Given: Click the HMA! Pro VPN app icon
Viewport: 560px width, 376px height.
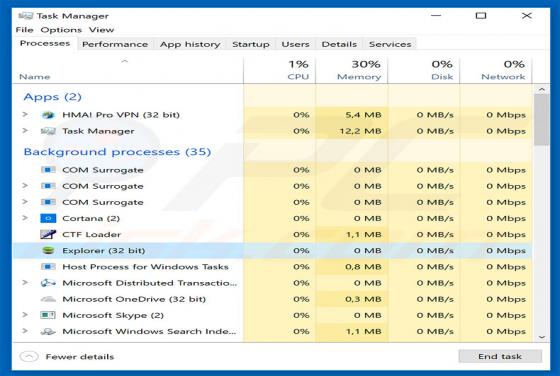Looking at the screenshot, I should pos(48,115).
